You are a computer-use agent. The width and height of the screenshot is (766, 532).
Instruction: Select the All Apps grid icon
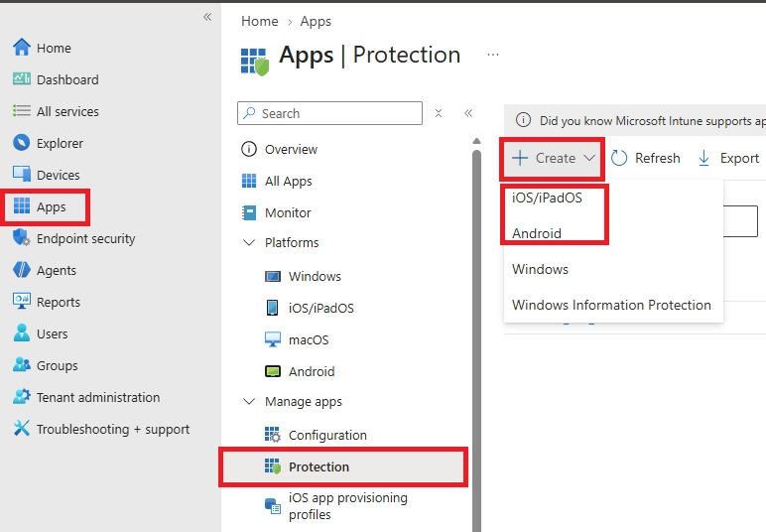tap(249, 181)
